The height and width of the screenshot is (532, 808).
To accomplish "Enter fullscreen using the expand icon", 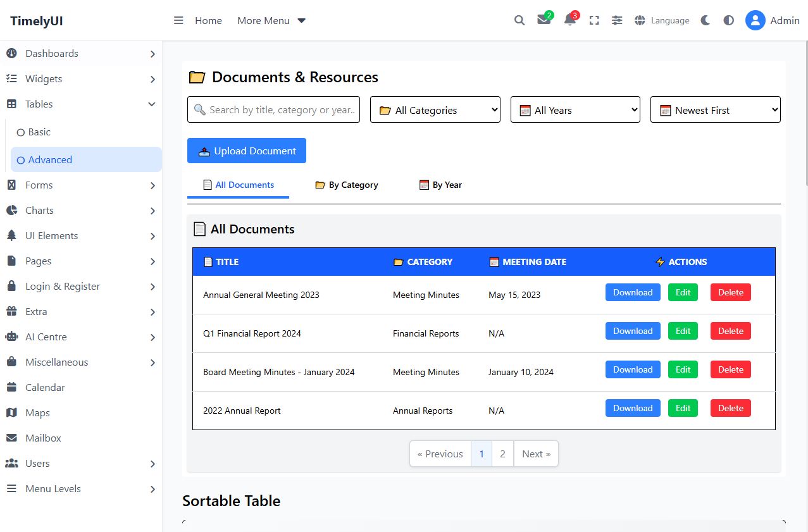I will click(x=594, y=20).
